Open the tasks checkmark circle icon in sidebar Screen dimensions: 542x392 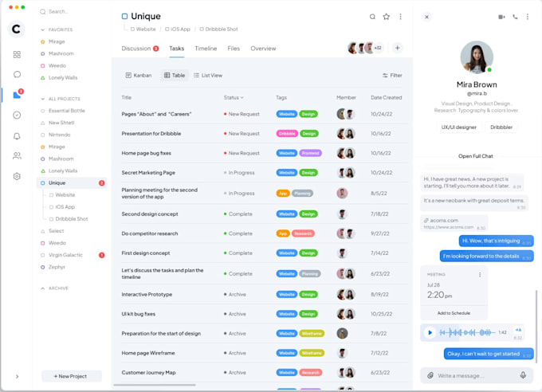pyautogui.click(x=17, y=115)
